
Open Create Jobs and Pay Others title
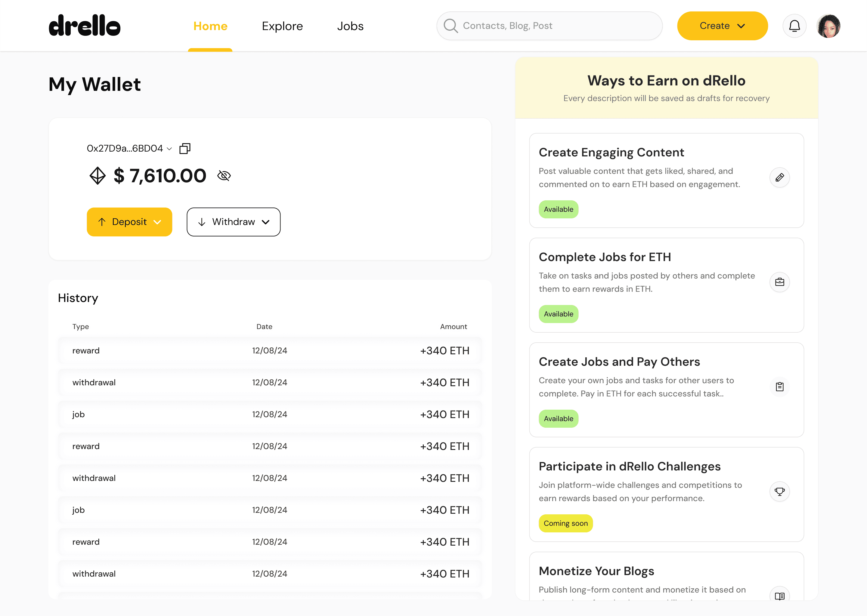tap(619, 362)
